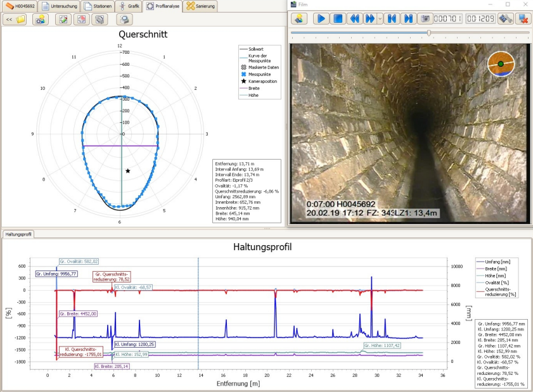Click the current time counter field
533x392 pixels.
coord(447,18)
